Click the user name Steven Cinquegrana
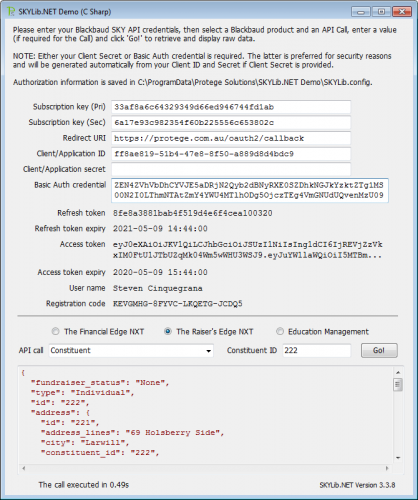 pos(157,288)
